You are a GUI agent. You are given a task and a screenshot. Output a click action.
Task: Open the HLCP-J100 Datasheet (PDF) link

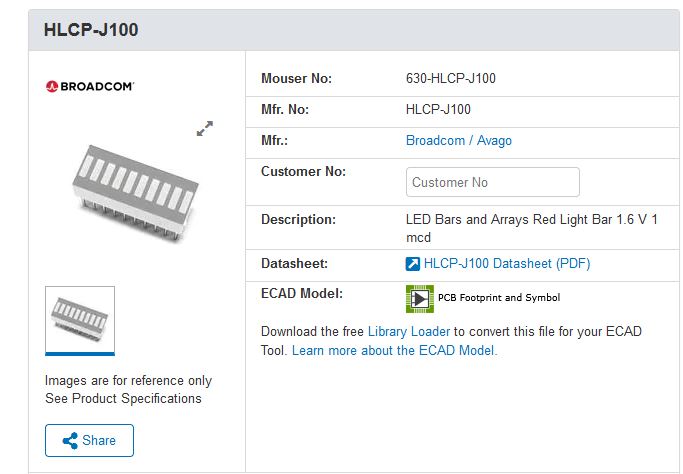pos(507,264)
